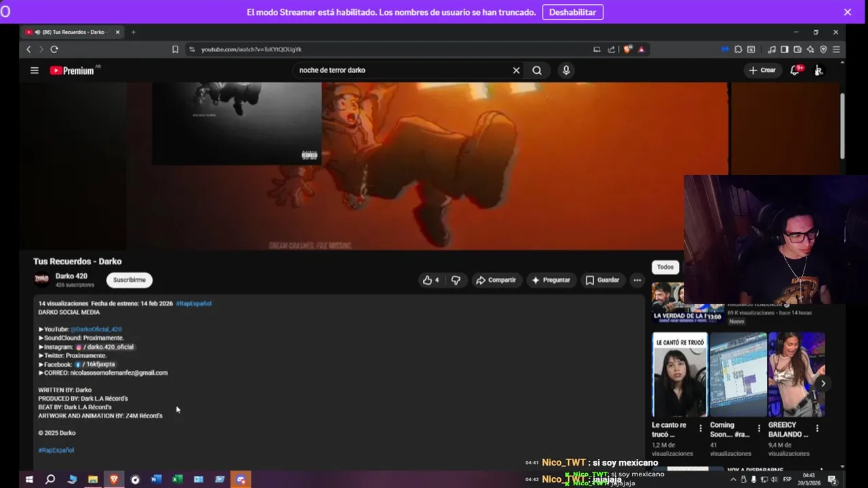Viewport: 868px width, 488px height.
Task: Click Deshabilitar in Streamer mode banner
Action: pyautogui.click(x=572, y=12)
